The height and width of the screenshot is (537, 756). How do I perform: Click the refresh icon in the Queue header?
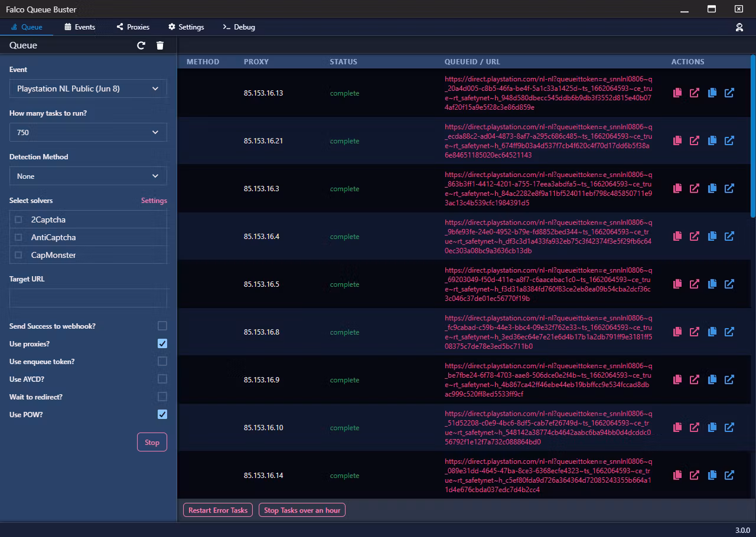(141, 45)
